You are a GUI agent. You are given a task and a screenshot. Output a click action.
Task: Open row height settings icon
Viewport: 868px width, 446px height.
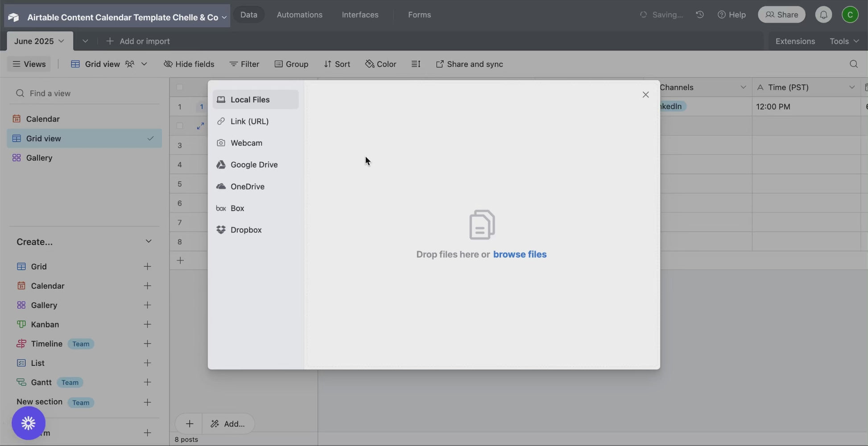tap(416, 64)
